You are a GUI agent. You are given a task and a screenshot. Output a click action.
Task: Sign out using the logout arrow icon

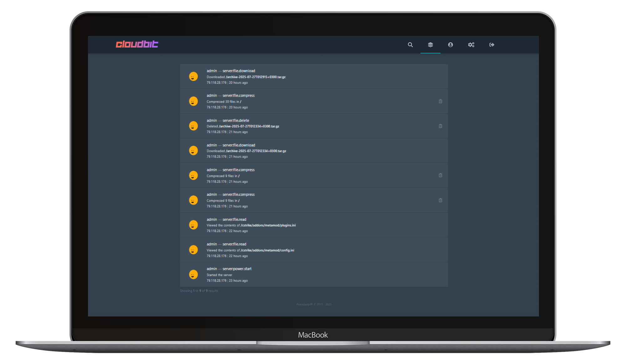492,45
